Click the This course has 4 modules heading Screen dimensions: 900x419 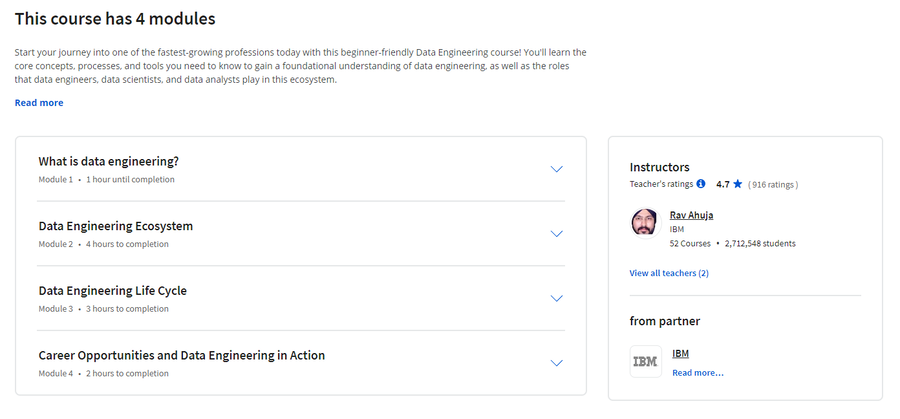(x=115, y=19)
